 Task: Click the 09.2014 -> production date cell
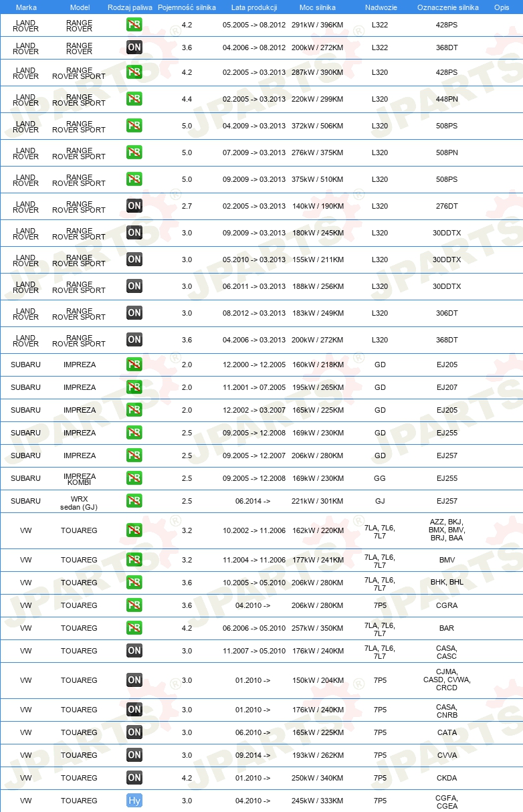point(254,755)
